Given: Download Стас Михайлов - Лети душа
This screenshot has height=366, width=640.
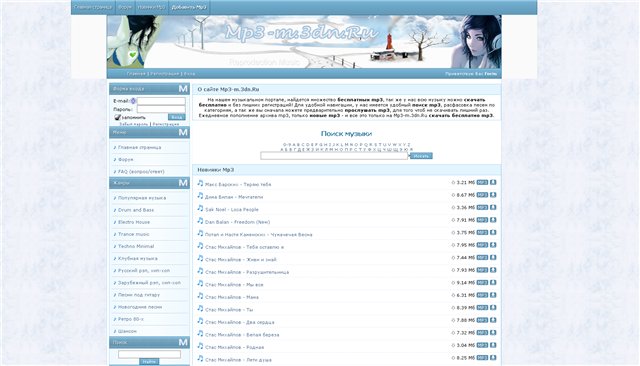Looking at the screenshot, I should click(x=493, y=357).
